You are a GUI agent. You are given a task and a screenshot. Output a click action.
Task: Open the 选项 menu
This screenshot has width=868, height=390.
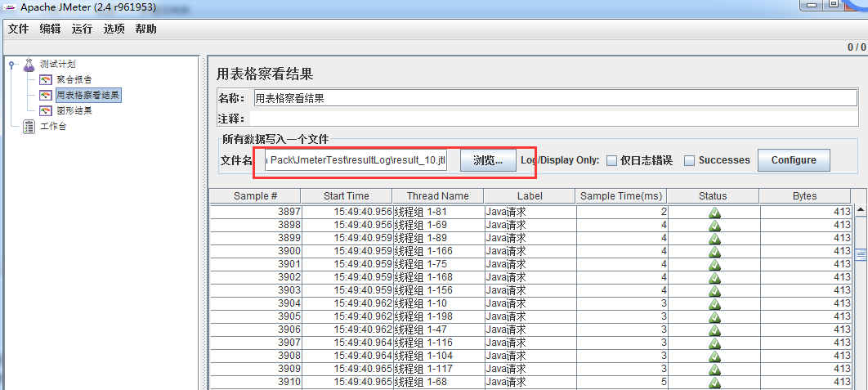click(x=114, y=29)
